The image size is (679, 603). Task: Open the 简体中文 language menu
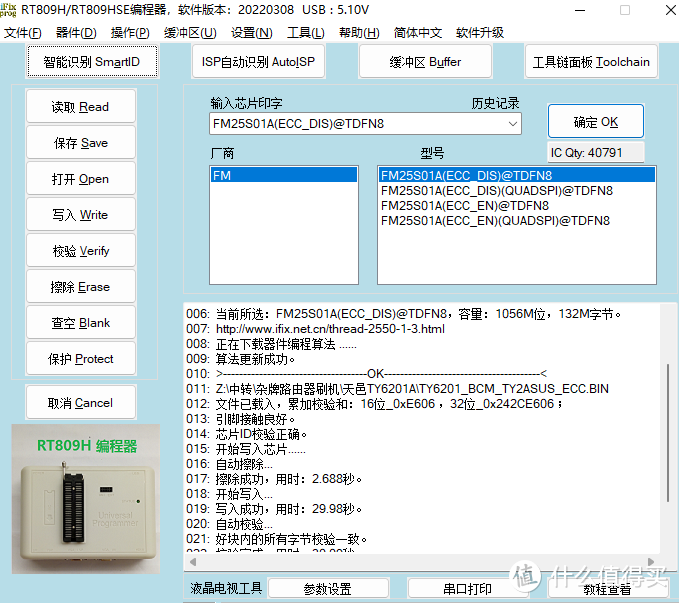tap(418, 33)
